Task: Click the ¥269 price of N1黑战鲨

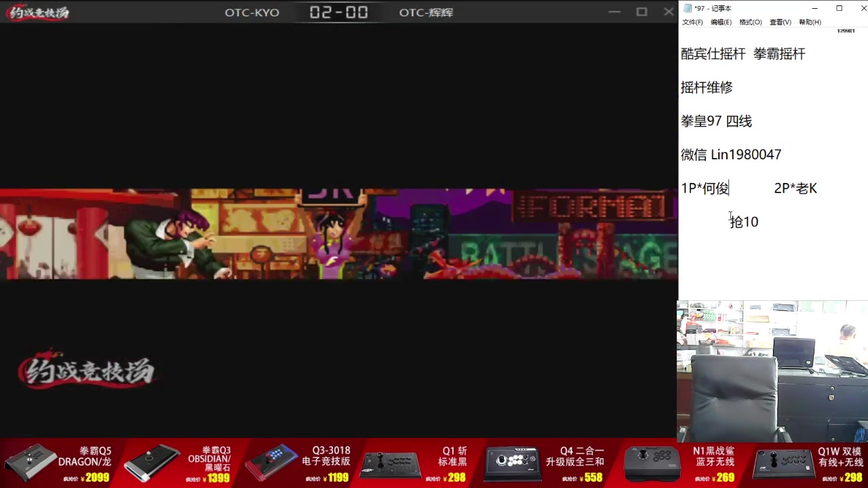Action: pos(723,478)
